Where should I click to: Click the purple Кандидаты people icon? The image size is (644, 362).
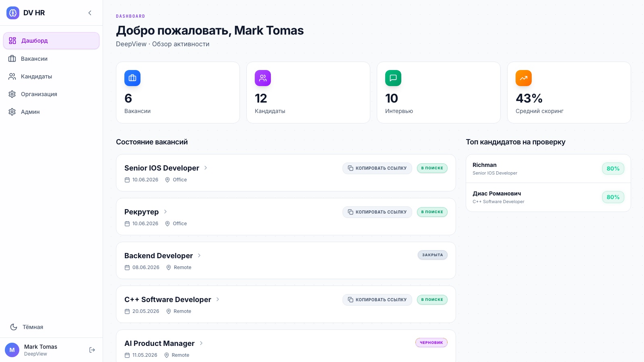(x=263, y=78)
